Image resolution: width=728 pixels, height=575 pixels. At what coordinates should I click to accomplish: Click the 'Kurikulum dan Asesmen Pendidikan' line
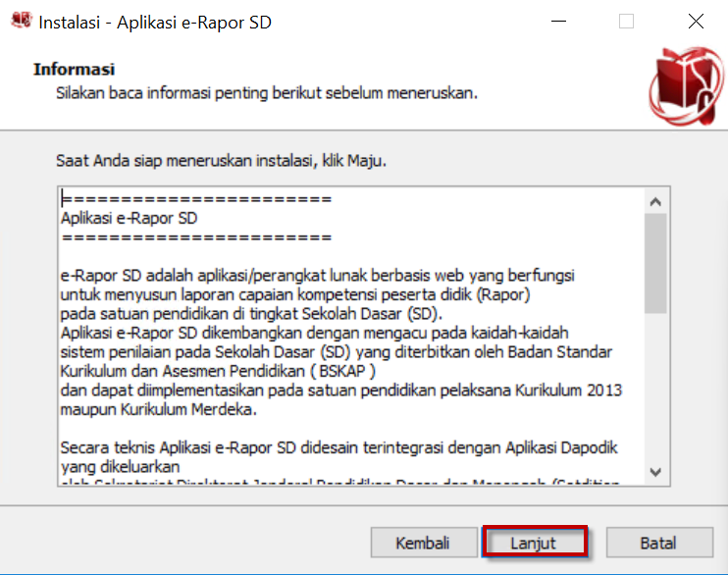pos(218,370)
